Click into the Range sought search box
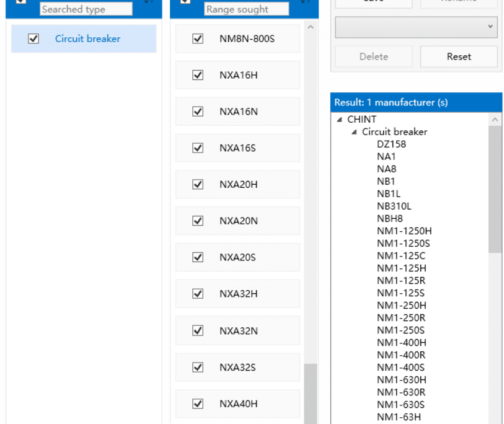Image resolution: width=504 pixels, height=424 pixels. pos(247,9)
